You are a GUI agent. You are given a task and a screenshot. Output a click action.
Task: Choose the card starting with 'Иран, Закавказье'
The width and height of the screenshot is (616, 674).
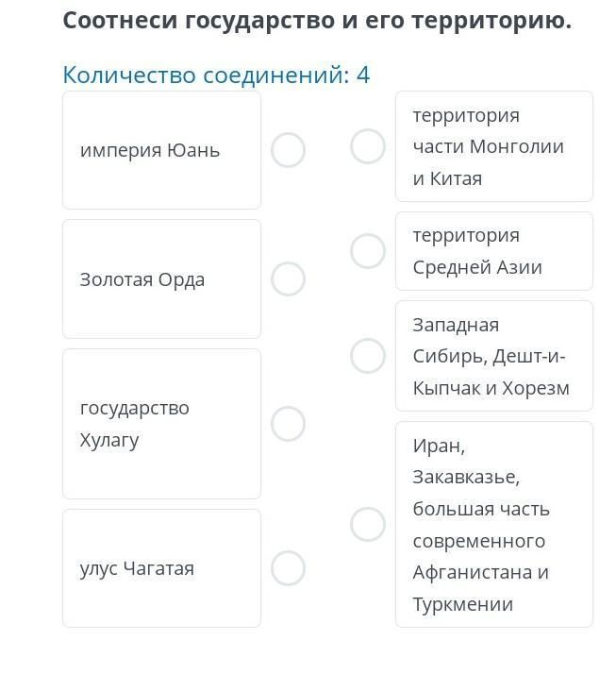pyautogui.click(x=493, y=524)
